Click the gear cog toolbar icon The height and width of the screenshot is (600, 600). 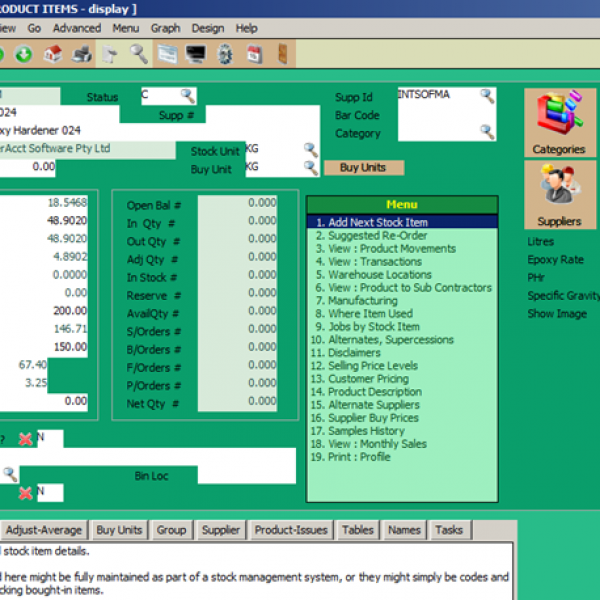coord(225,54)
